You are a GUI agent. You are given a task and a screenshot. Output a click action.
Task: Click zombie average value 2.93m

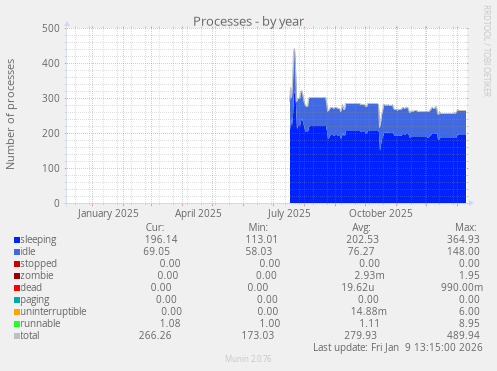click(370, 275)
